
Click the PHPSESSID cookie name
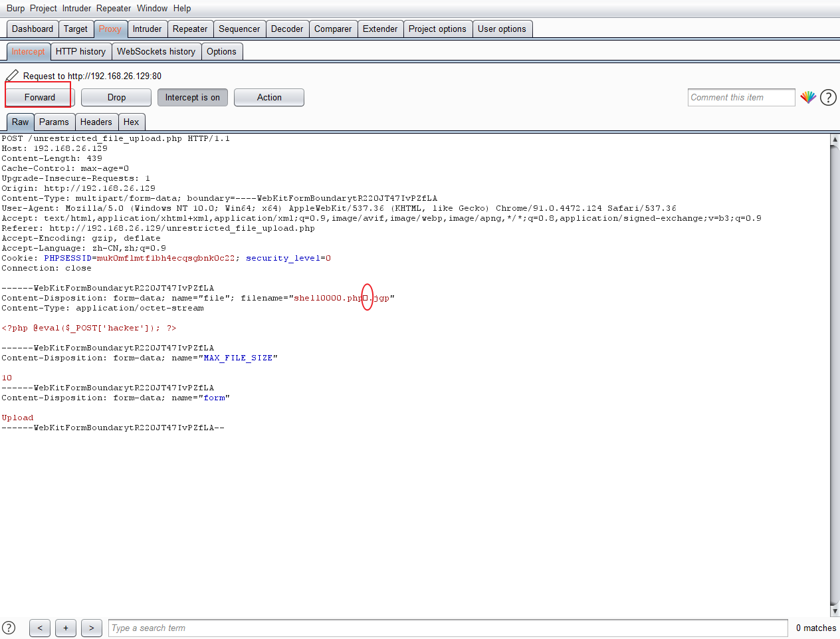pos(68,258)
